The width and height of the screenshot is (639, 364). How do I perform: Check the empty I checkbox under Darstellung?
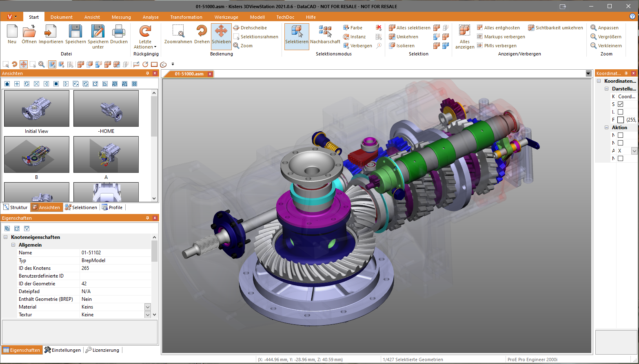click(621, 112)
